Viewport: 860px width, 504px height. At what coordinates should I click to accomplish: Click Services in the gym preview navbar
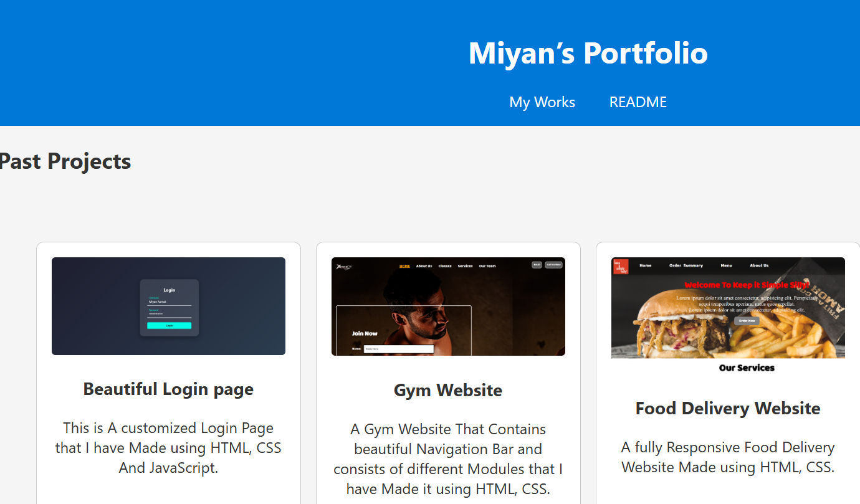point(466,266)
